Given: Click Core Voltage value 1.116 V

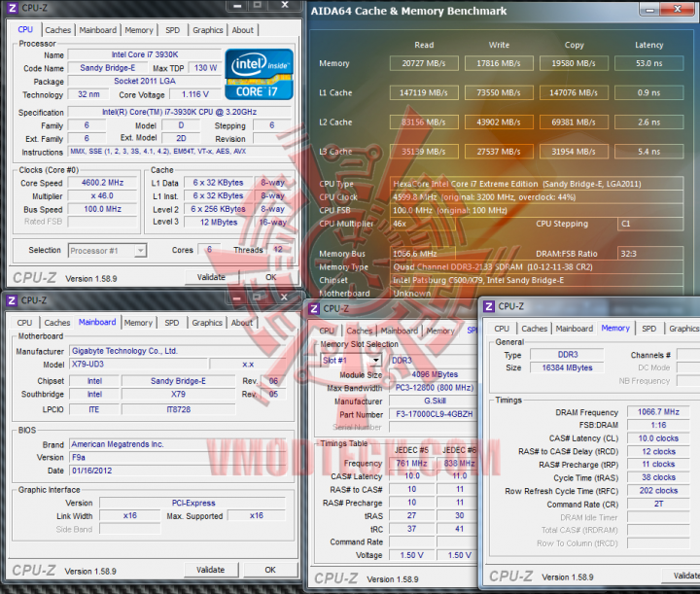Looking at the screenshot, I should click(x=194, y=94).
